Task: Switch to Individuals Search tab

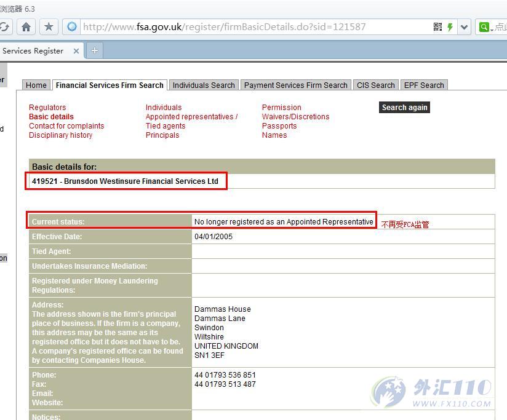Action: coord(204,85)
